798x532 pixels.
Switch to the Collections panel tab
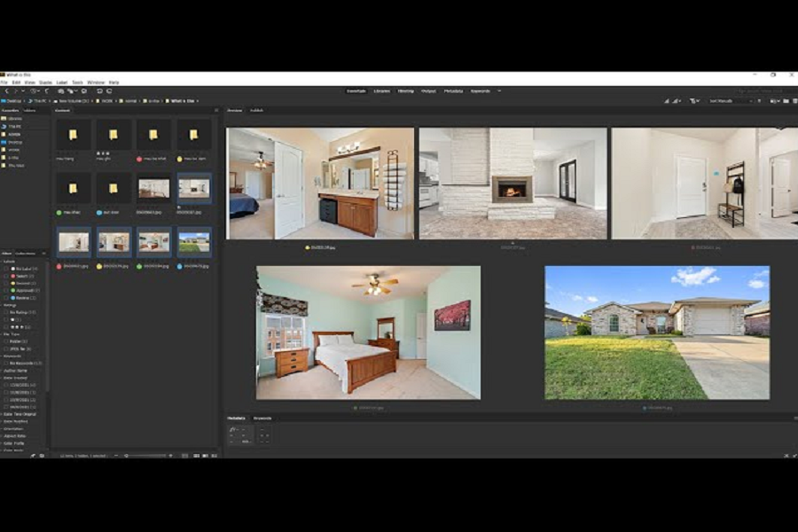pos(25,253)
